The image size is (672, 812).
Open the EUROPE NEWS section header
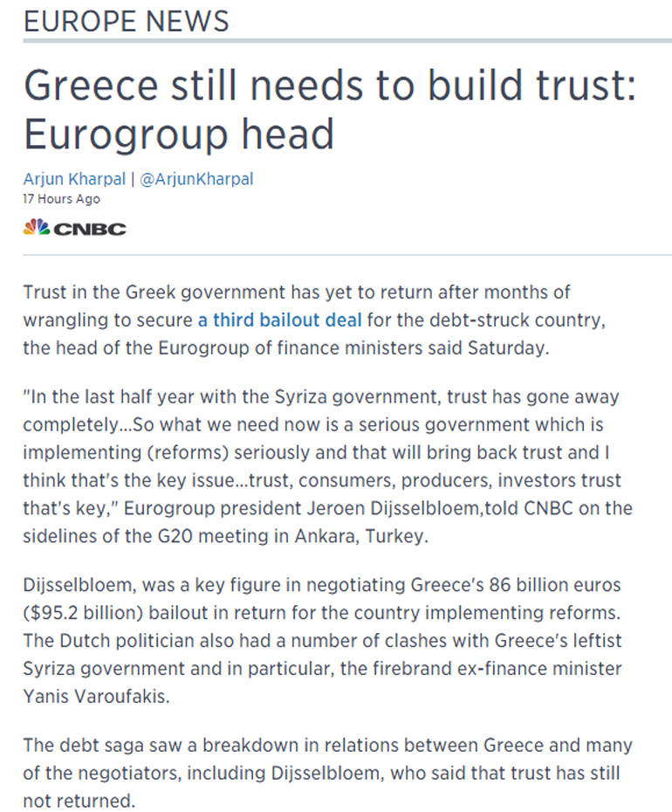click(x=126, y=19)
